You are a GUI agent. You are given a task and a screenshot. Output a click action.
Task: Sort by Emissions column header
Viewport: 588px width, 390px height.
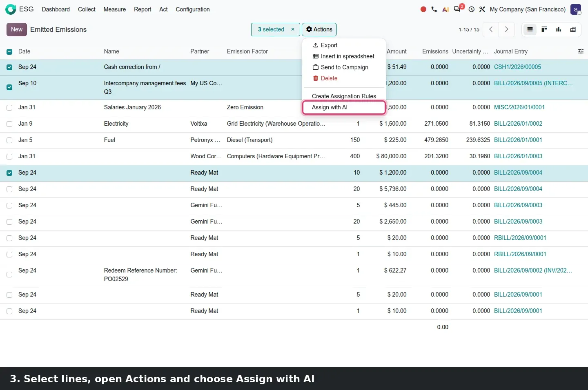(x=435, y=51)
